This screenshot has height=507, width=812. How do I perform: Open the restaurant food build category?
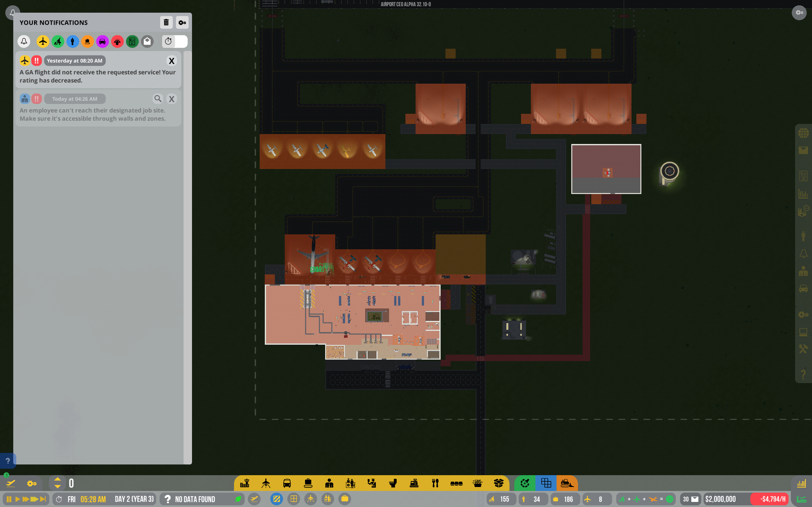[x=435, y=483]
